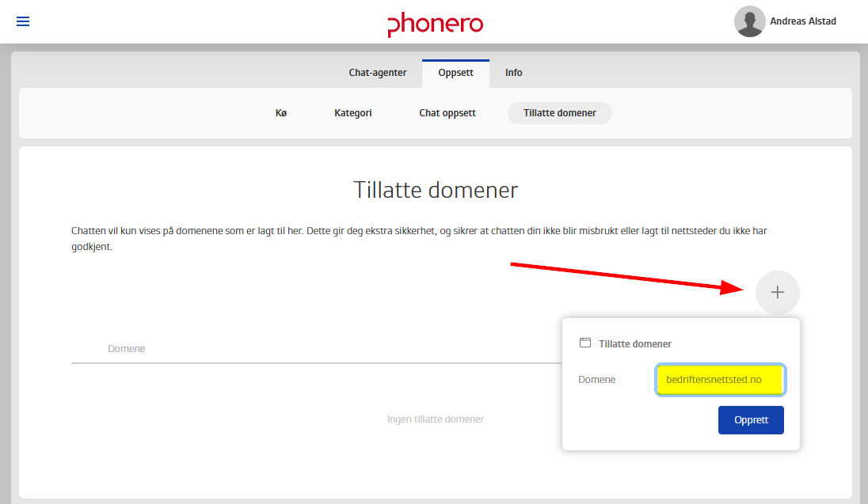The width and height of the screenshot is (868, 504).
Task: Focus the Domene input field with bedriftensnettsted.no
Action: coord(720,380)
